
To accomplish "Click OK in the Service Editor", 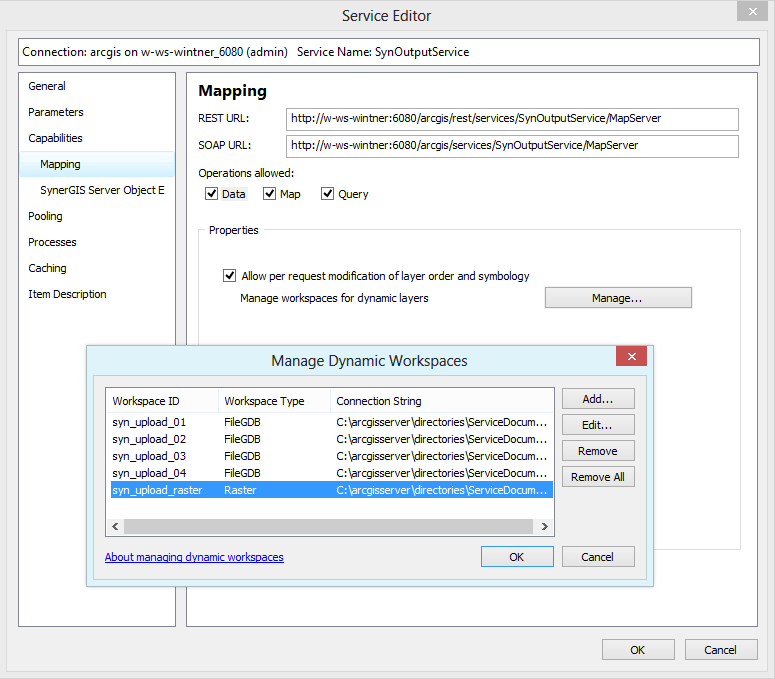I will click(638, 650).
